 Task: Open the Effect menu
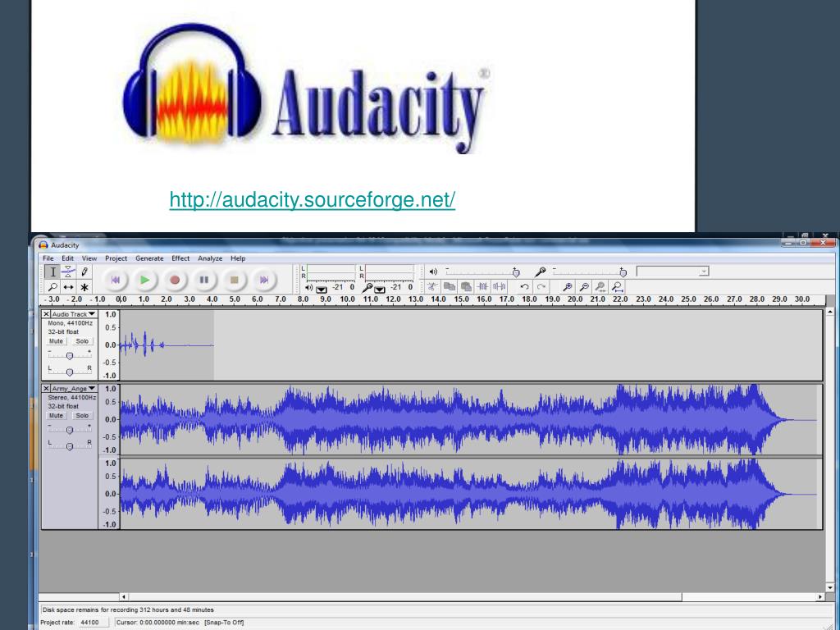[x=180, y=258]
